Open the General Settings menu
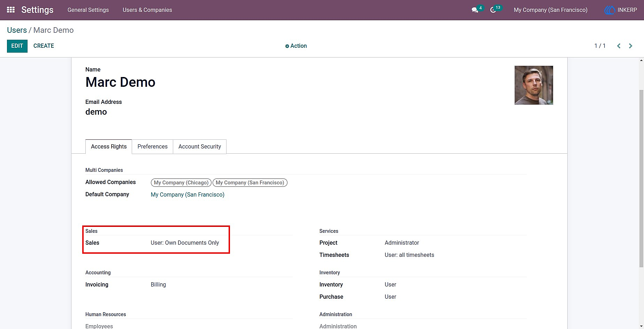The width and height of the screenshot is (644, 329). pos(88,10)
